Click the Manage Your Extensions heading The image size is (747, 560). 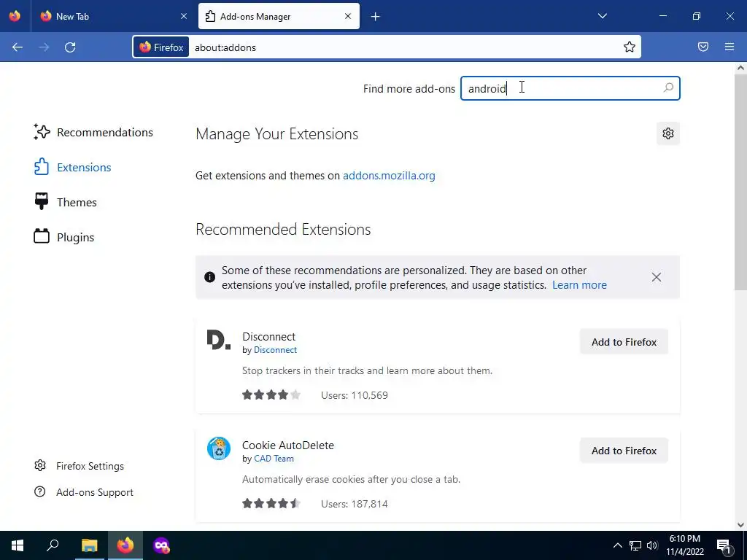click(x=276, y=134)
